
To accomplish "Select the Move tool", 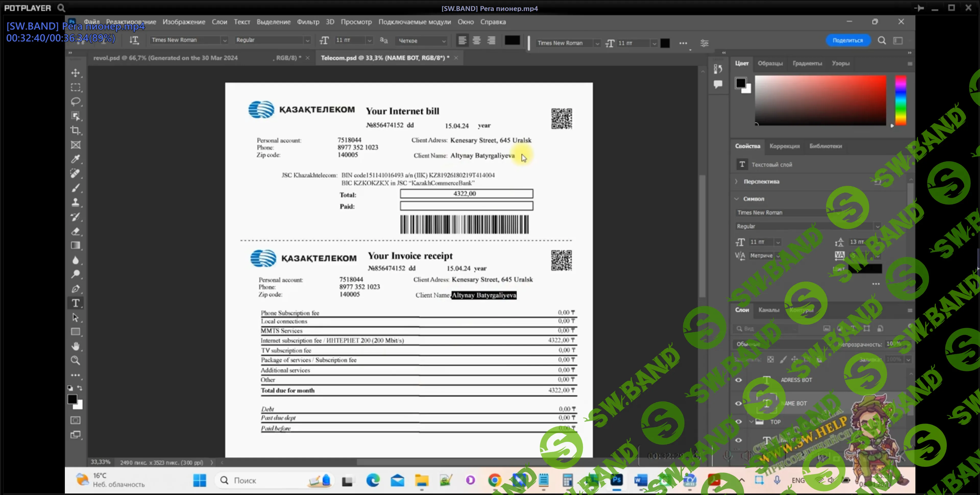I will 75,73.
